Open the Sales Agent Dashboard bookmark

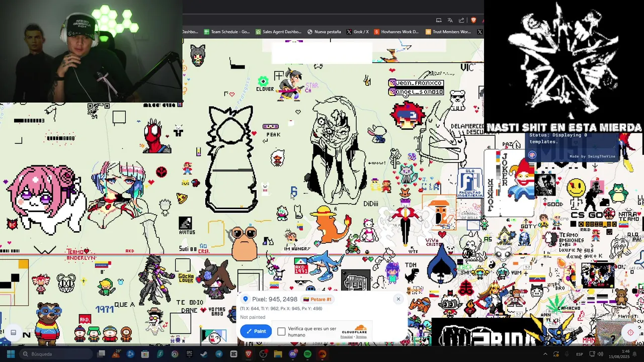click(x=278, y=32)
